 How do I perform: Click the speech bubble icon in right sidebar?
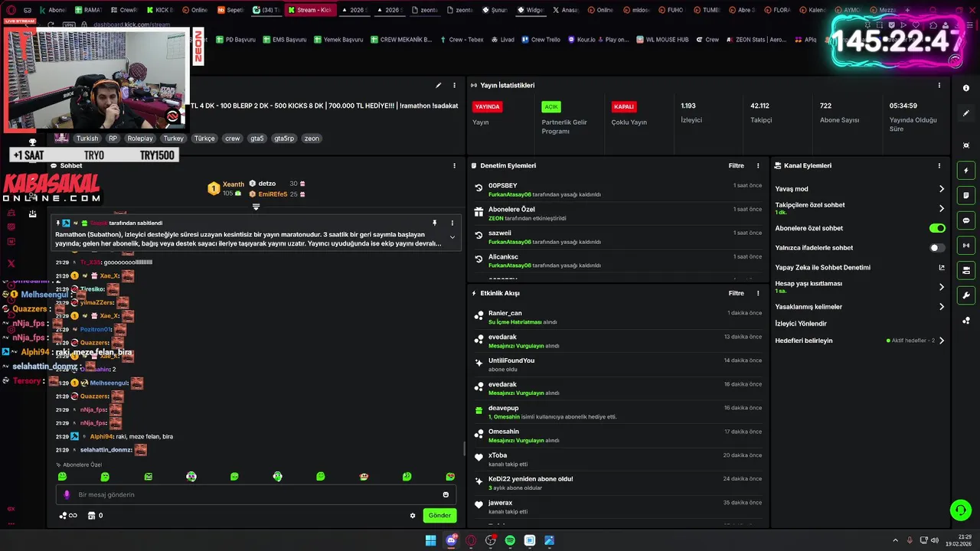click(x=966, y=220)
